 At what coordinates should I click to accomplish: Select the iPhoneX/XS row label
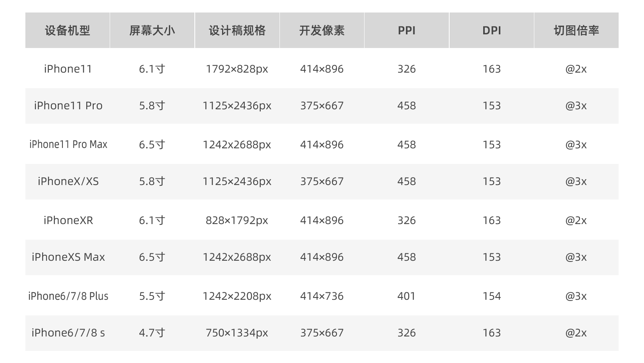click(68, 181)
